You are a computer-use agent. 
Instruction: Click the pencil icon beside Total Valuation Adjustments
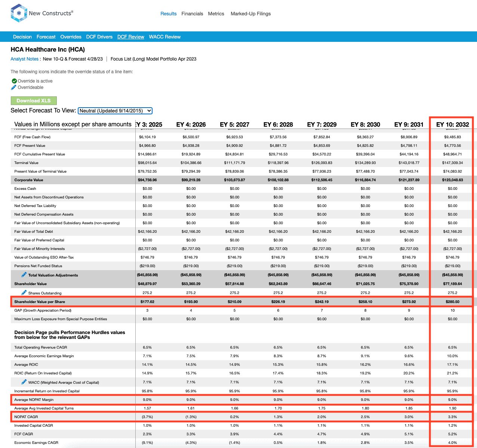[x=24, y=275]
